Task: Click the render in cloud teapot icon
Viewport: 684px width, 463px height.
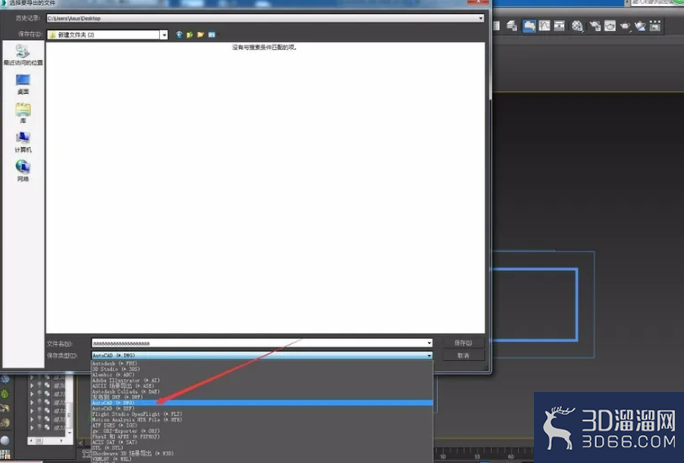Action: tap(640, 26)
